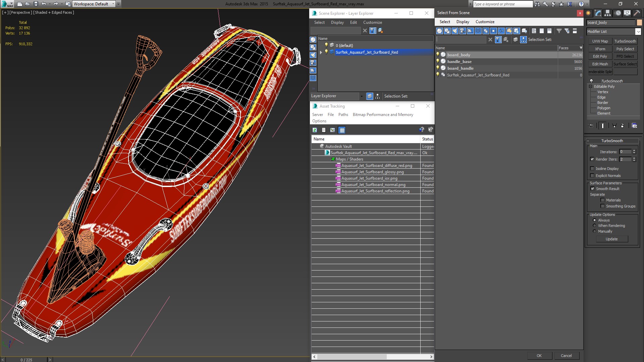Click the Update button

611,239
